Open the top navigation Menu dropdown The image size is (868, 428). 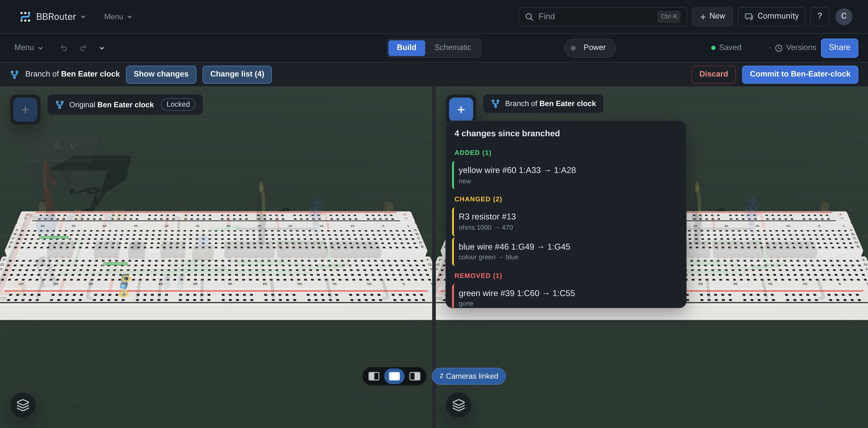pos(118,17)
